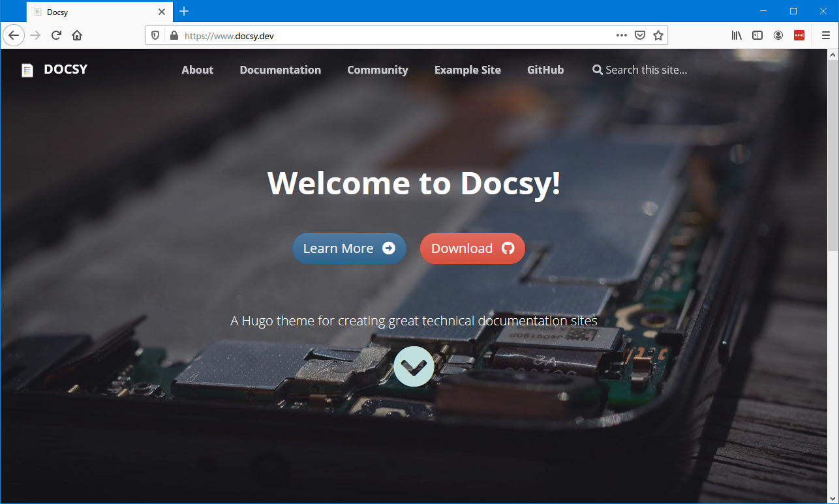Viewport: 839px width, 504px height.
Task: Click the Learn More button
Action: click(x=349, y=248)
